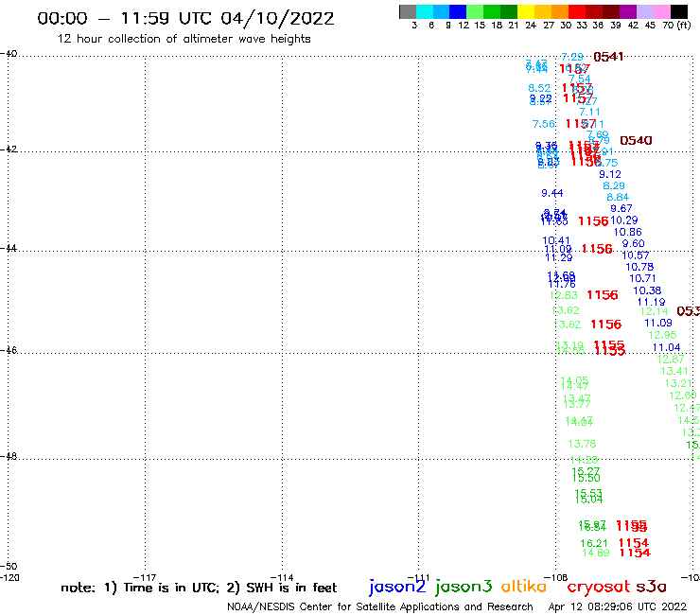Screen dimensions: 700x615
Task: Select the bright red color scale swatch
Action: click(577, 11)
